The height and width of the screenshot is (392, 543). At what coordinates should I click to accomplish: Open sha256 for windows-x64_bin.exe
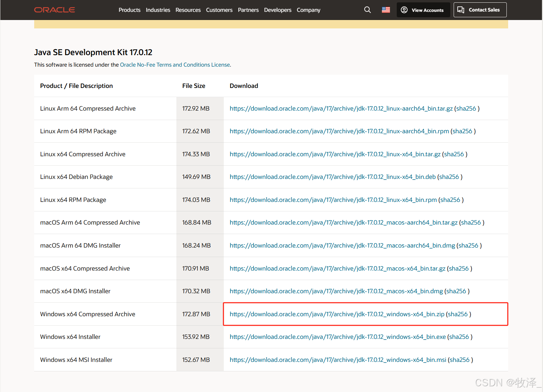[x=459, y=337]
